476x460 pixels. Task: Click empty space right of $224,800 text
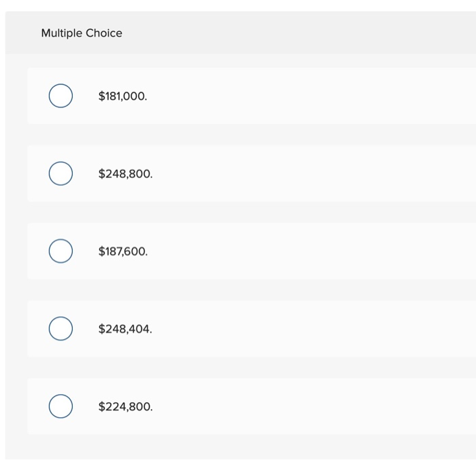306,406
